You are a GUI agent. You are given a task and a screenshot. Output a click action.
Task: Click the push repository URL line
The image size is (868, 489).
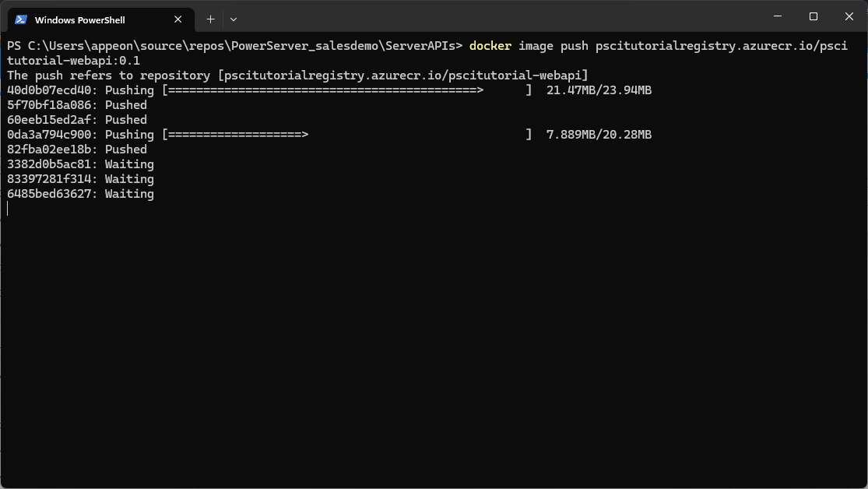pyautogui.click(x=296, y=75)
